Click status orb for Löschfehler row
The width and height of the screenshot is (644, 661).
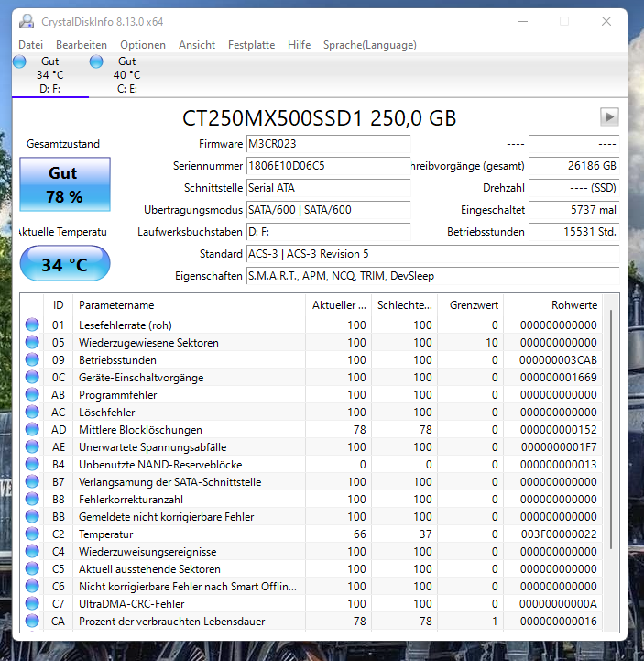32,412
